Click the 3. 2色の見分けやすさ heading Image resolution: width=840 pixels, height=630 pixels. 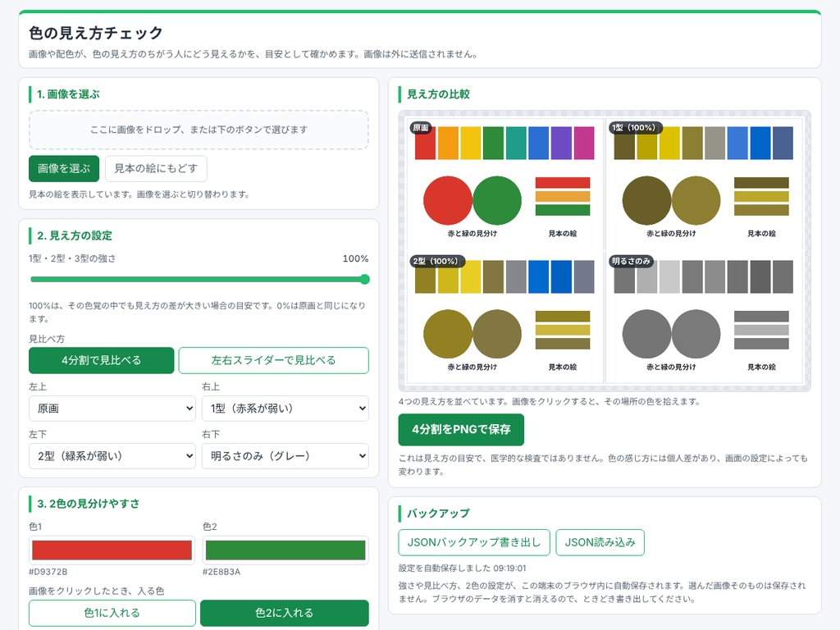89,504
